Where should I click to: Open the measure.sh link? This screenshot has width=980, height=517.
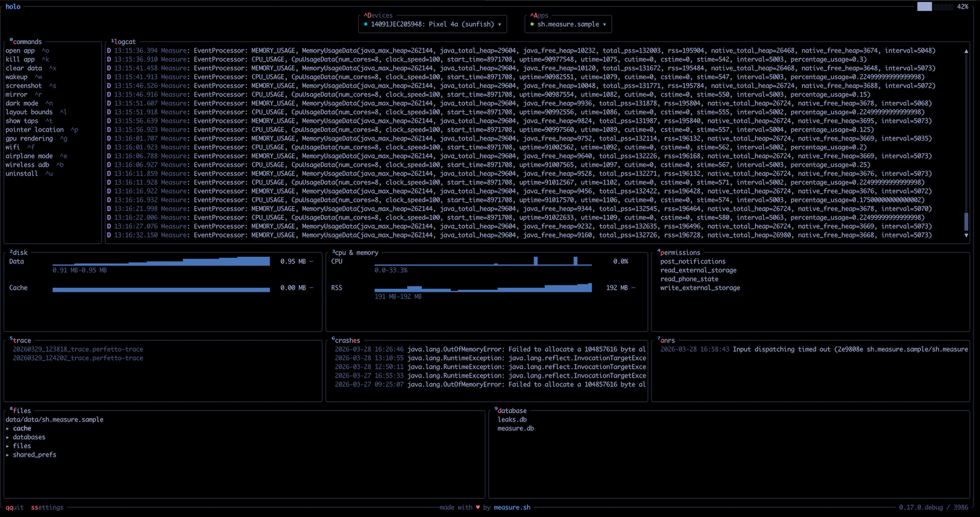pos(512,507)
